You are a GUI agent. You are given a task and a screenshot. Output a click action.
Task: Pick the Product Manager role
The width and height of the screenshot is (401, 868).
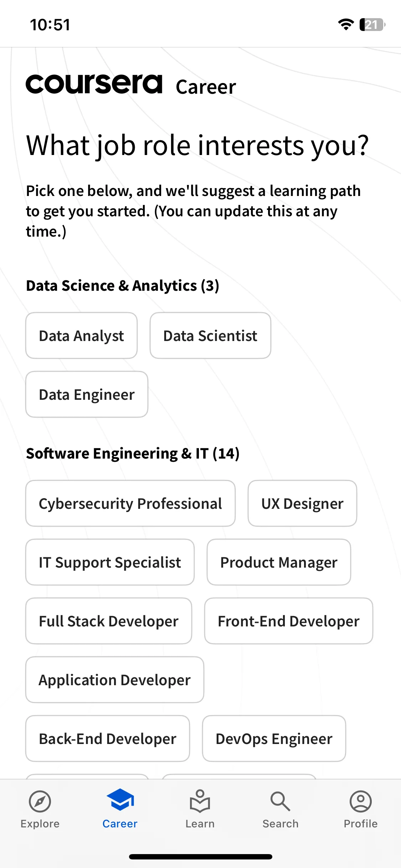279,562
